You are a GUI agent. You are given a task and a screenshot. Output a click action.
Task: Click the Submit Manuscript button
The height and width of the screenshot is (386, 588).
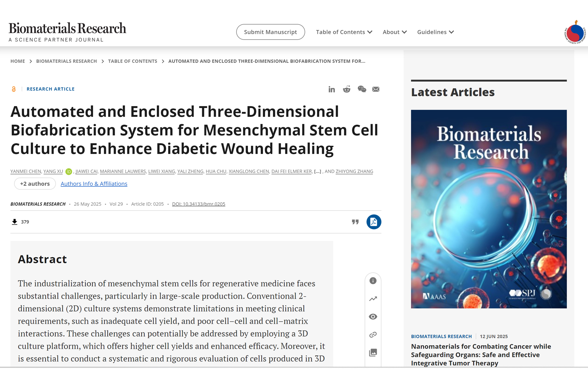[x=270, y=32]
